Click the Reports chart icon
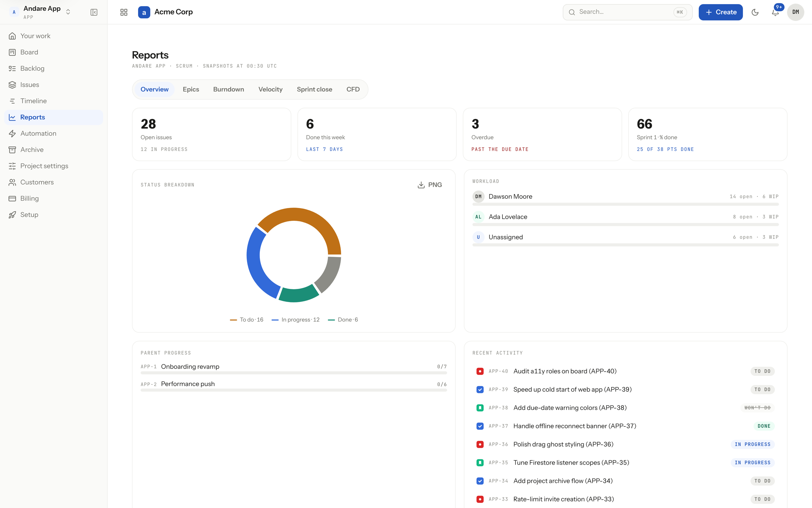 [12, 117]
